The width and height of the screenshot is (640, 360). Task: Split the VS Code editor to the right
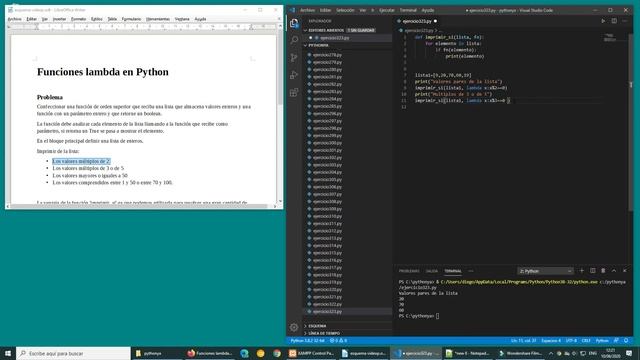coord(614,21)
